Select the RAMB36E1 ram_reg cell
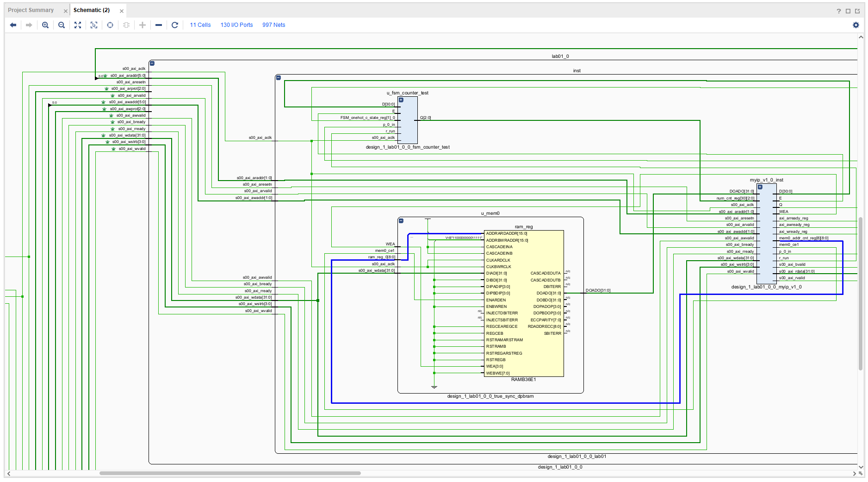The image size is (868, 482). [524, 303]
